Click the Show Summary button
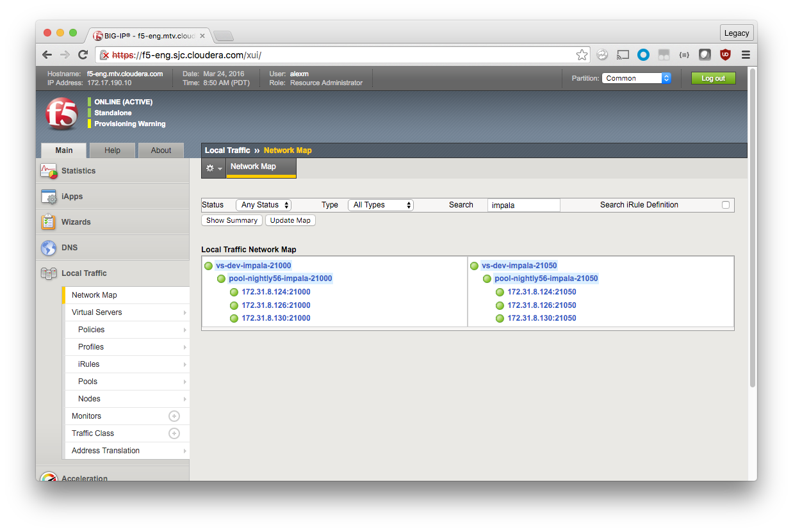 point(232,220)
